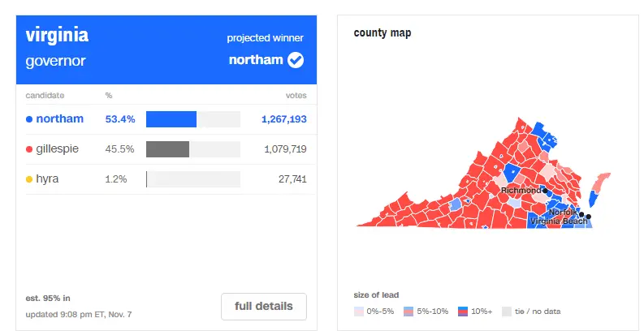Screen dimensions: 644x331
Task: Open the full details button
Action: click(263, 307)
